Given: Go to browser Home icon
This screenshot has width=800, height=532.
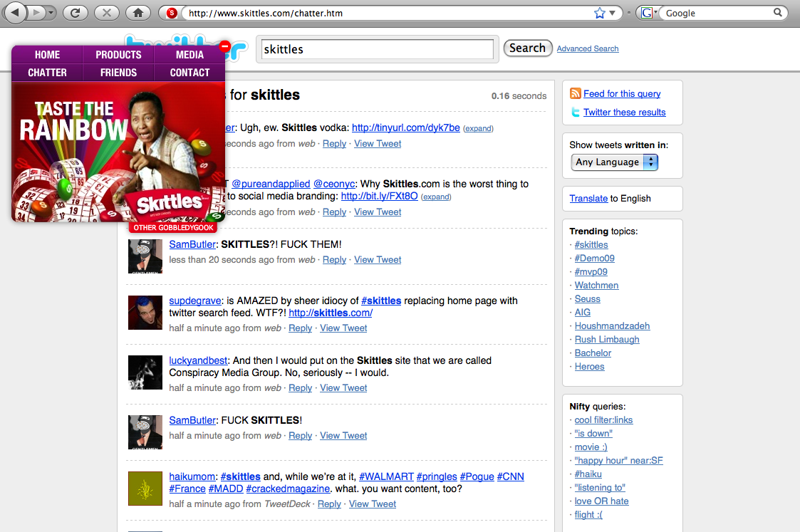Looking at the screenshot, I should (x=138, y=13).
